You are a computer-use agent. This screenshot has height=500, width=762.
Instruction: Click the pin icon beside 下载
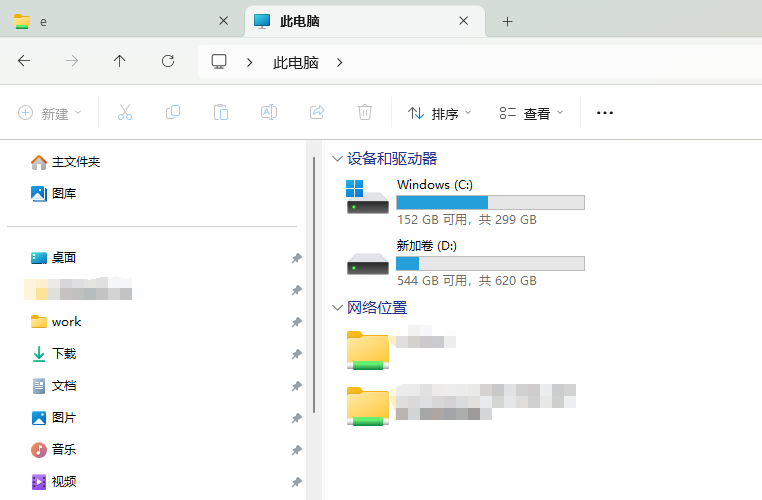tap(296, 354)
